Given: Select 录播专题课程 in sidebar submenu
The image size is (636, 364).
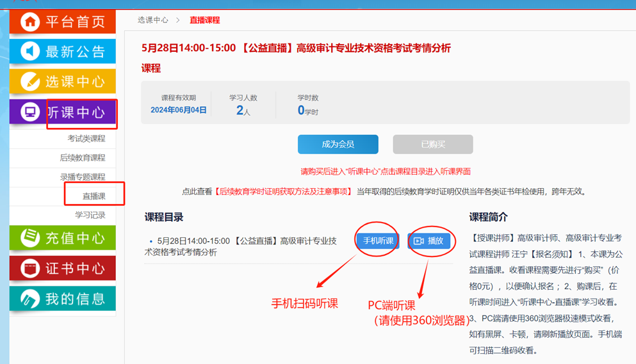Looking at the screenshot, I should pos(83,177).
